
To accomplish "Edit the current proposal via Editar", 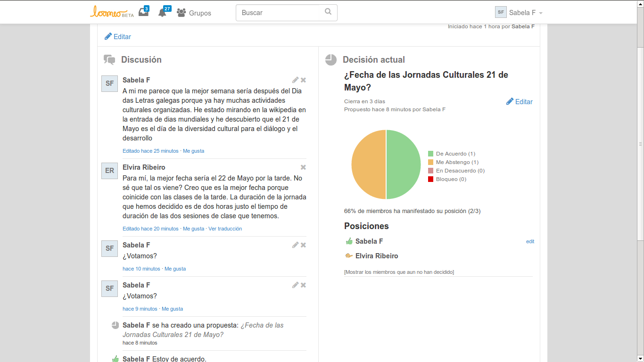I will (x=520, y=102).
